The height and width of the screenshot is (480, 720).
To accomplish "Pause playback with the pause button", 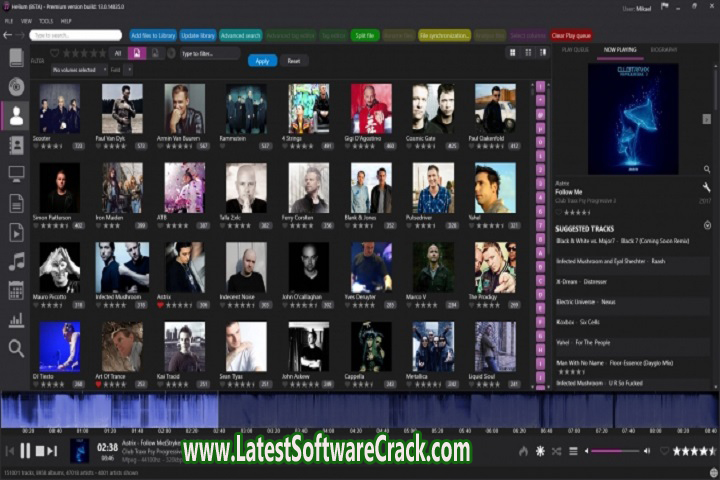I will tap(26, 452).
